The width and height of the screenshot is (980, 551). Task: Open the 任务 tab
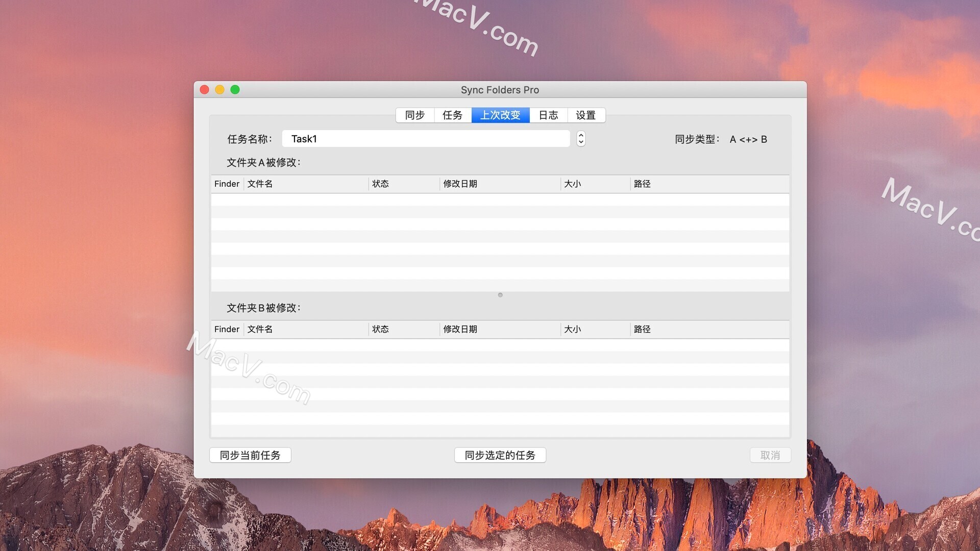point(452,115)
